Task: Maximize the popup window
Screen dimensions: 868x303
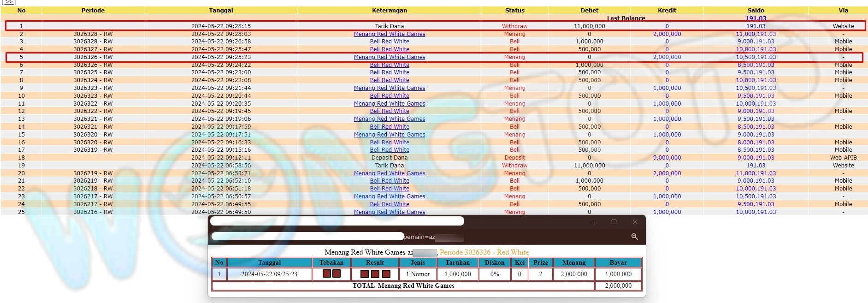Action: tap(614, 222)
